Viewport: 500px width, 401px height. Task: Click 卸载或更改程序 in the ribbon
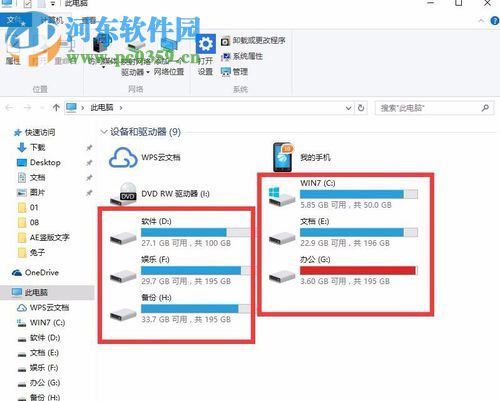[x=253, y=41]
